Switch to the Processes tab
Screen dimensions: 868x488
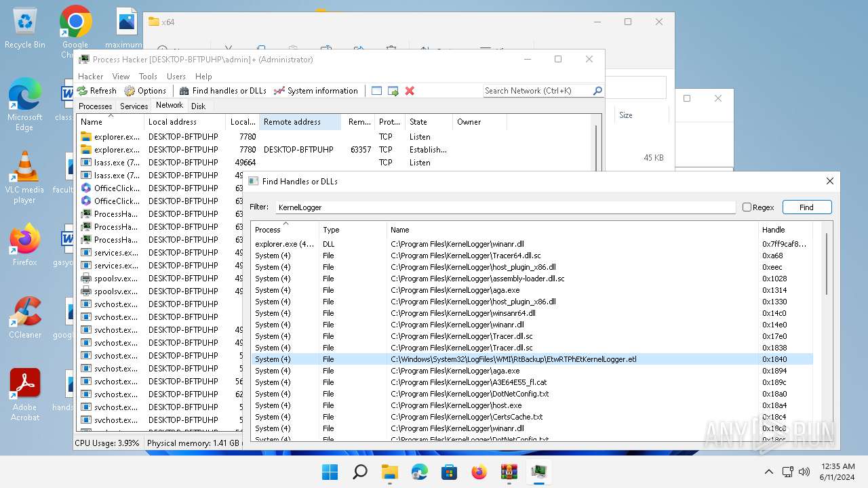coord(96,106)
